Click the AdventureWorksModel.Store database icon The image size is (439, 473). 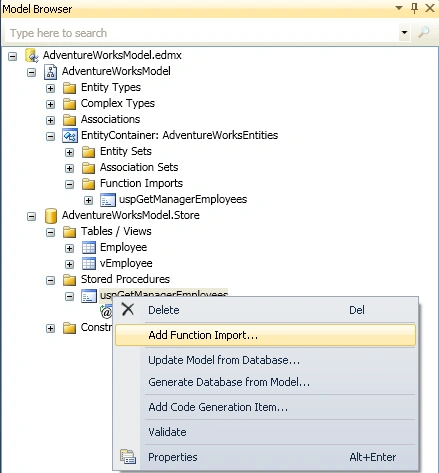pos(51,216)
